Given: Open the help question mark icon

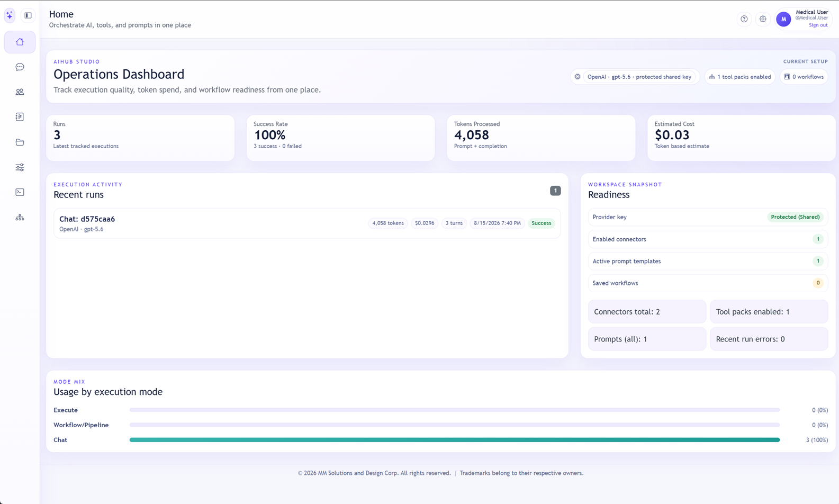Looking at the screenshot, I should click(744, 19).
